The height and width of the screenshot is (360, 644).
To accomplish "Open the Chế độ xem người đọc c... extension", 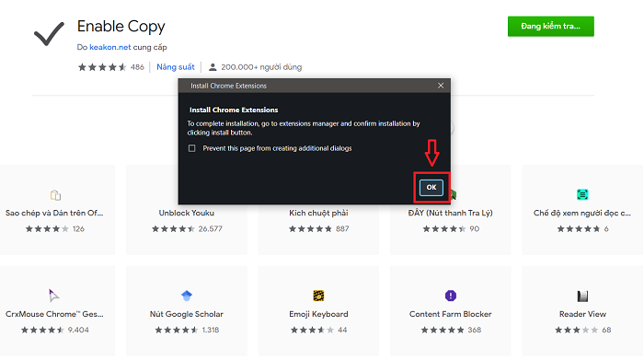I will pos(582,213).
